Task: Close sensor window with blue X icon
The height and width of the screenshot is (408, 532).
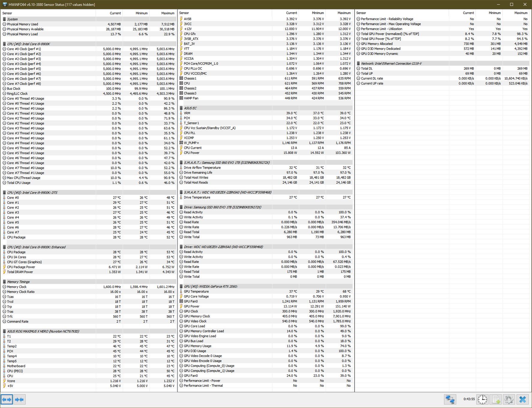Action: (x=522, y=399)
